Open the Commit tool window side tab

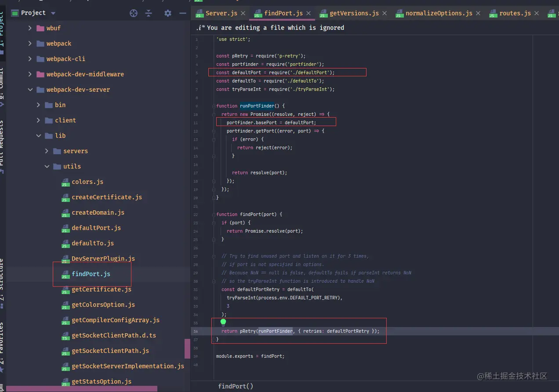tap(3, 86)
